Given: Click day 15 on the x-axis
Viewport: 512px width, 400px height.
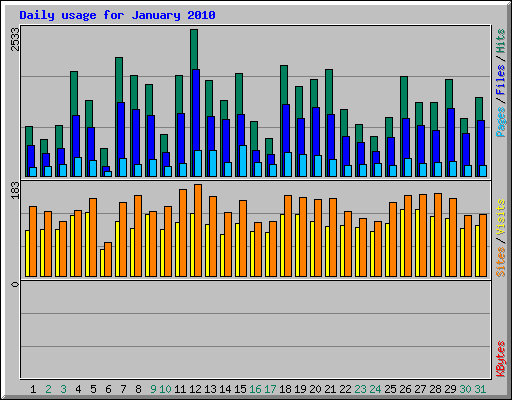Looking at the screenshot, I should 240,389.
